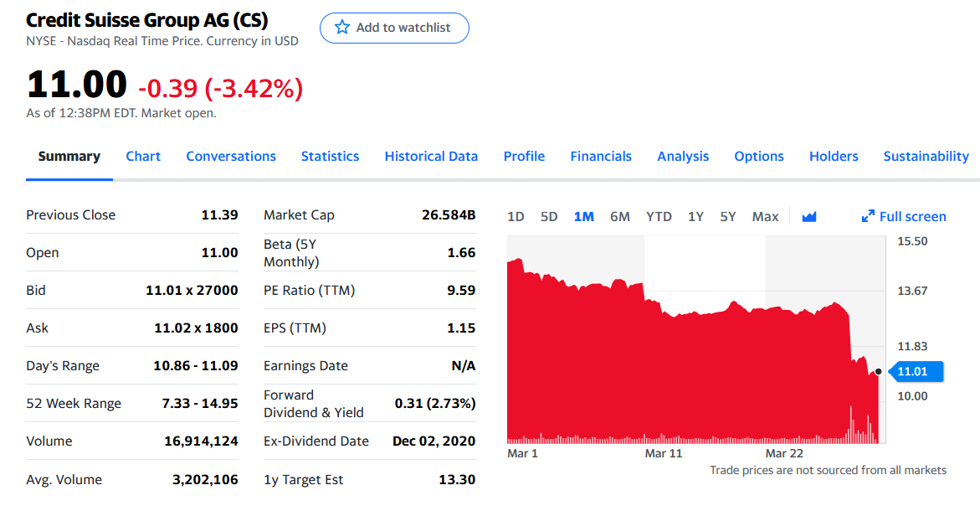Go to the Statistics tab
Screen dimensions: 980x511
click(330, 157)
